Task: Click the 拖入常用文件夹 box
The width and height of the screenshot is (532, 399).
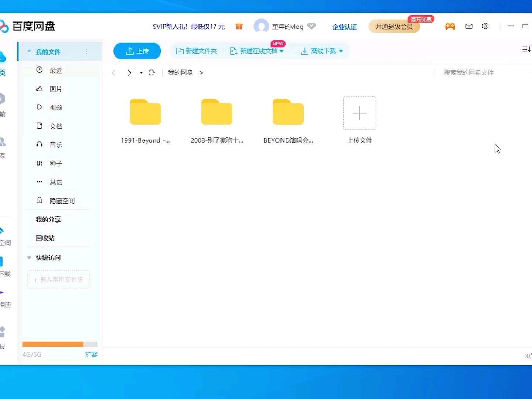Action: (x=58, y=280)
